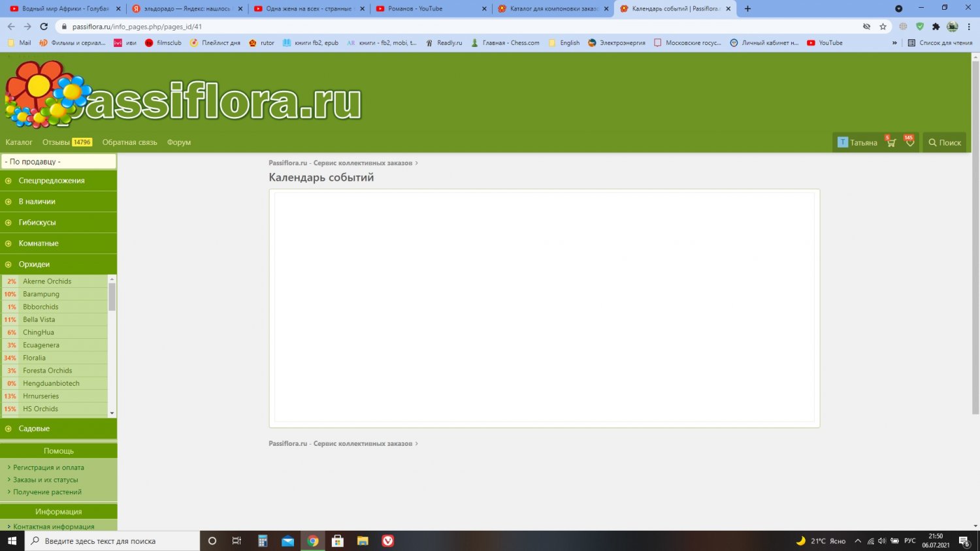Open the Chrome extensions puzzle icon
980x551 pixels.
click(x=936, y=27)
